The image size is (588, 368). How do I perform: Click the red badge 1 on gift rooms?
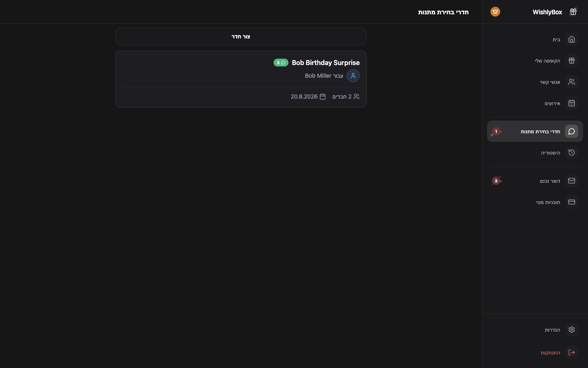pyautogui.click(x=496, y=132)
